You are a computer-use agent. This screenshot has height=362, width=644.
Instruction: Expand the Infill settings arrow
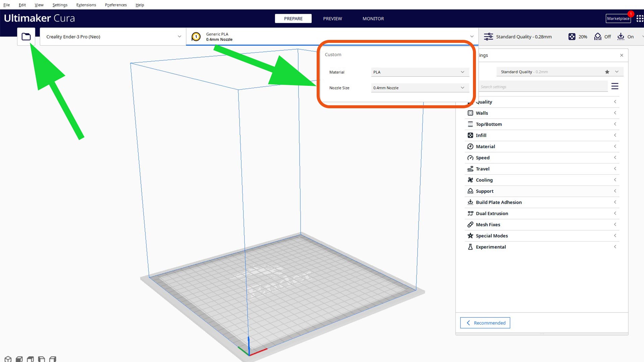tap(615, 135)
